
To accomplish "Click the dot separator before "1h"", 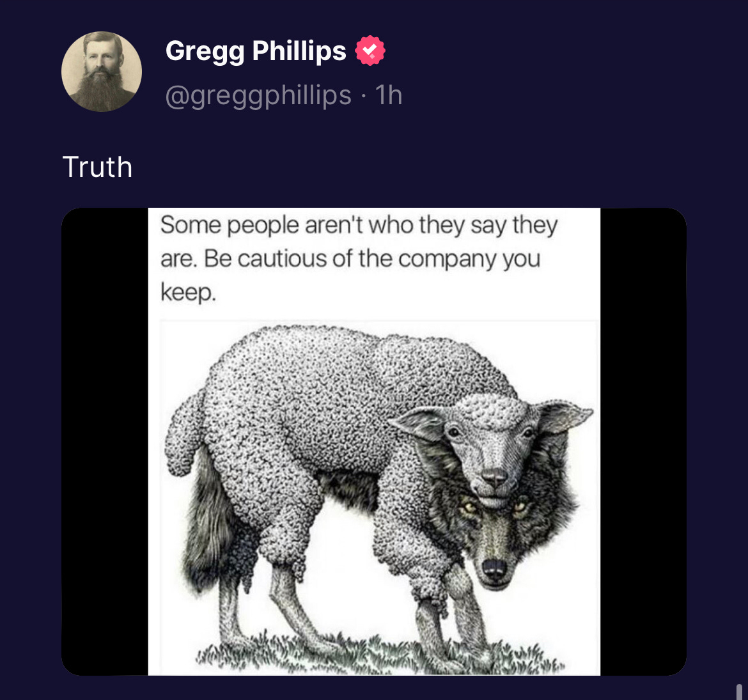I will click(364, 96).
